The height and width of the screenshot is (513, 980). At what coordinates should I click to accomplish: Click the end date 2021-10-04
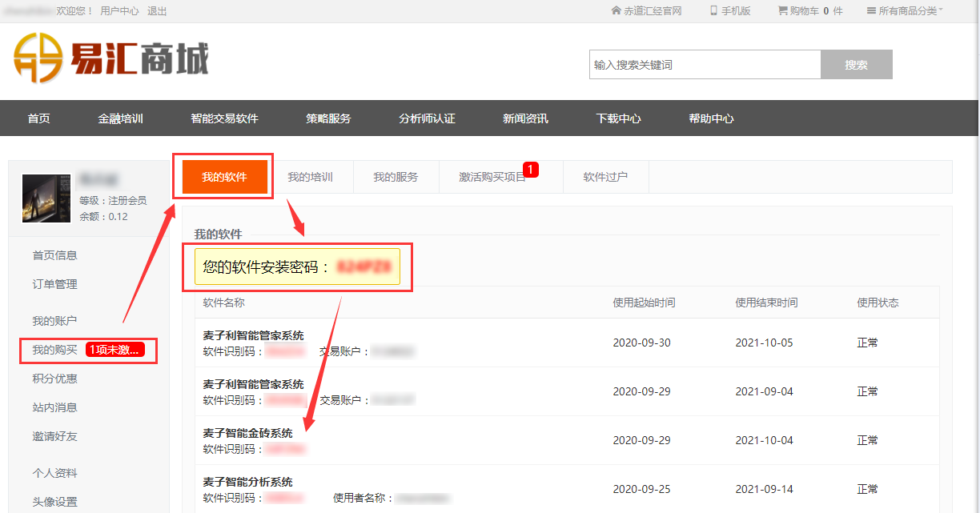coord(765,440)
